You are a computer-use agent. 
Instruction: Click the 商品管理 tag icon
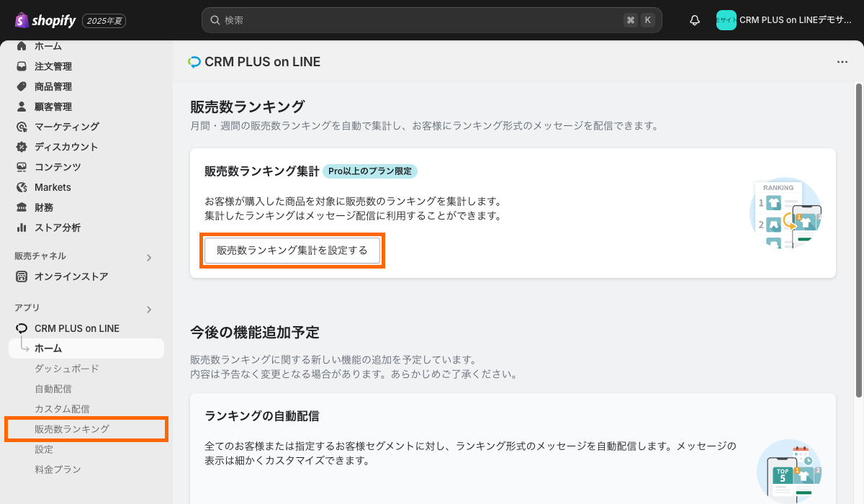(x=22, y=86)
